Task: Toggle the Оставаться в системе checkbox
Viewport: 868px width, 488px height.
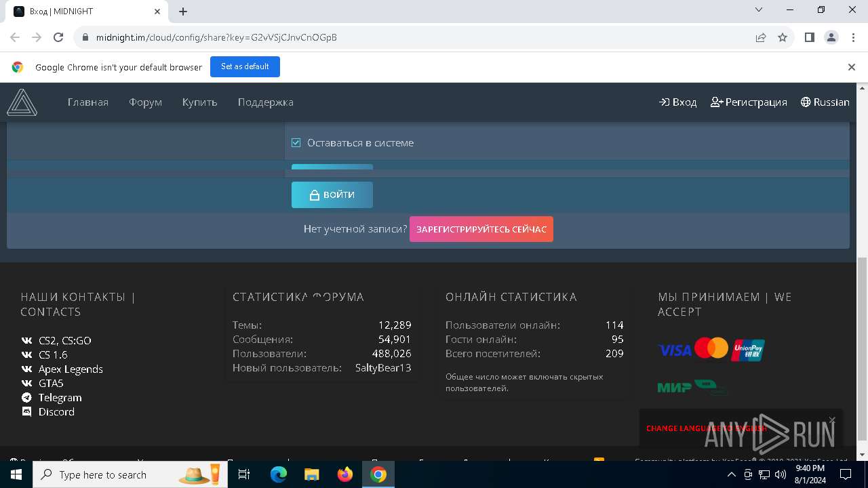Action: [x=296, y=142]
